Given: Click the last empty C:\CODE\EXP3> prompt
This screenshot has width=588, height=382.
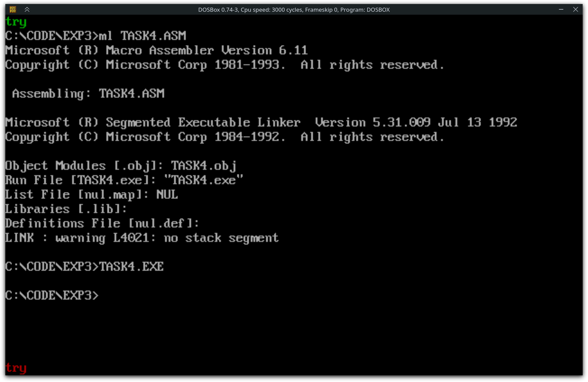Looking at the screenshot, I should pos(52,296).
